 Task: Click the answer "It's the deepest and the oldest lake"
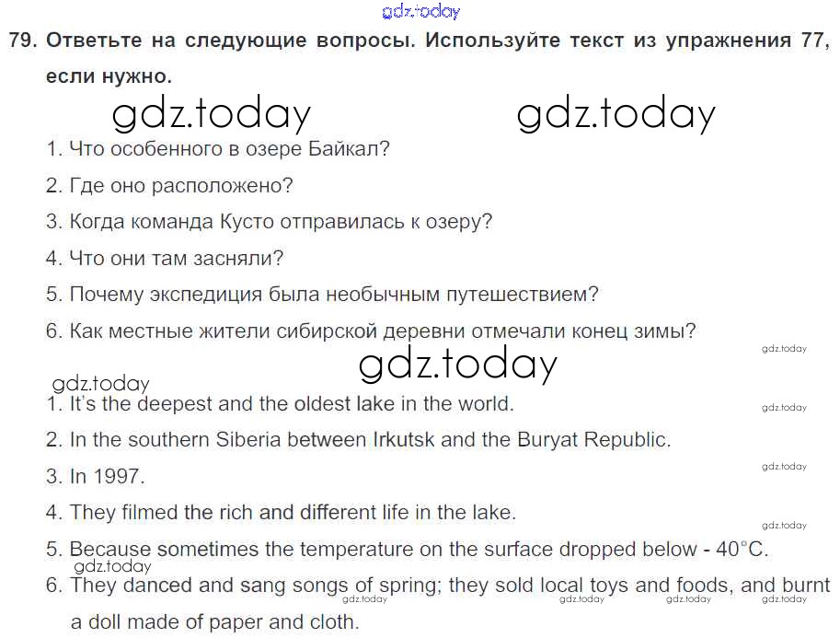tap(280, 403)
